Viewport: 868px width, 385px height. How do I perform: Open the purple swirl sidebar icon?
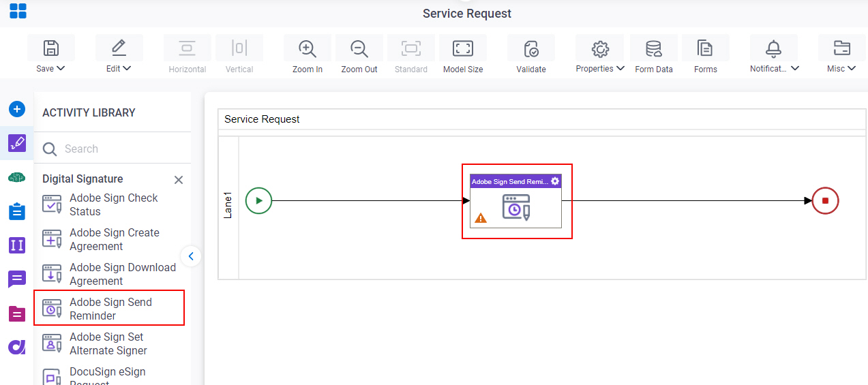(x=17, y=348)
